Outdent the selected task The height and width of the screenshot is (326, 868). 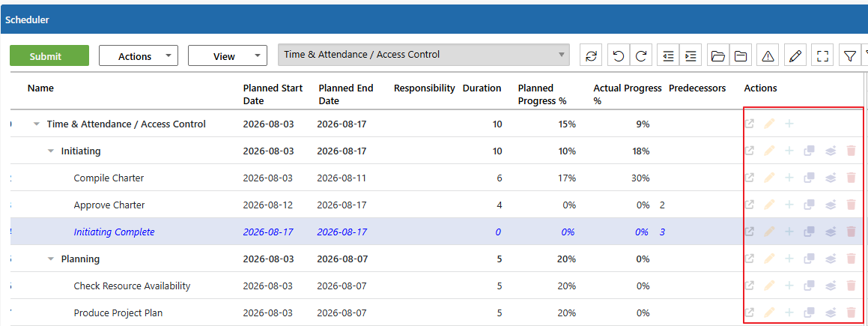[668, 56]
